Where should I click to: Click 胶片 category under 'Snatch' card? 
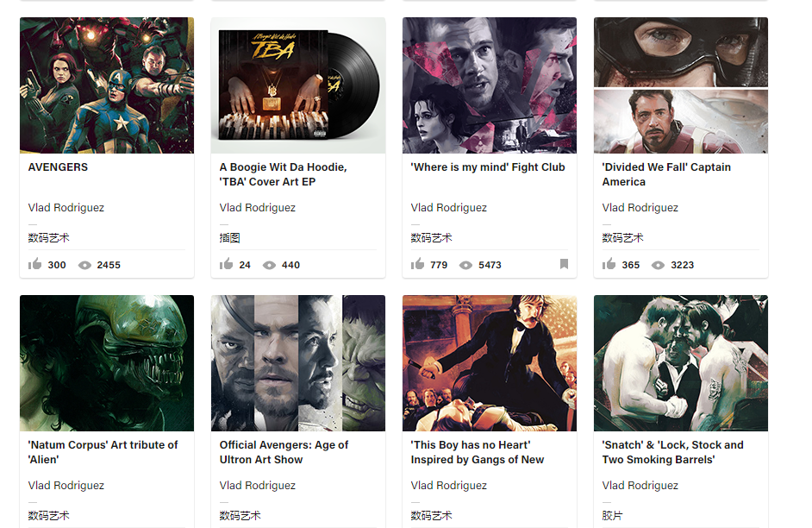coord(613,515)
